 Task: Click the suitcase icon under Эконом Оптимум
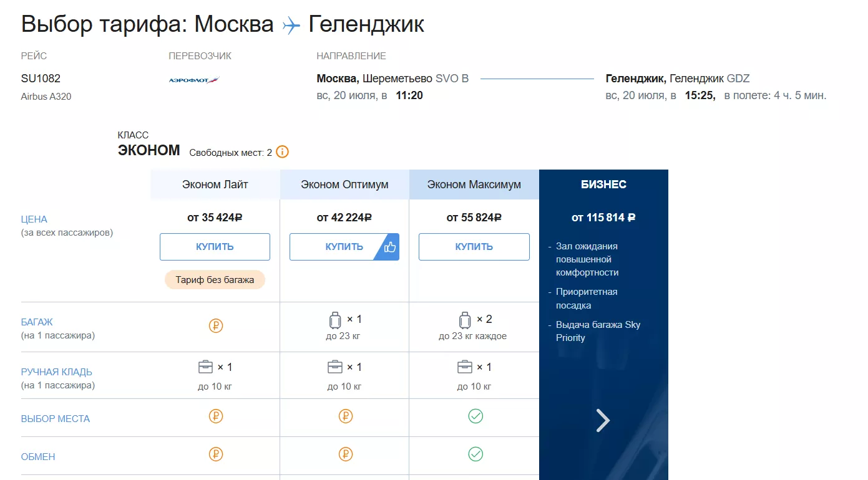pos(336,320)
